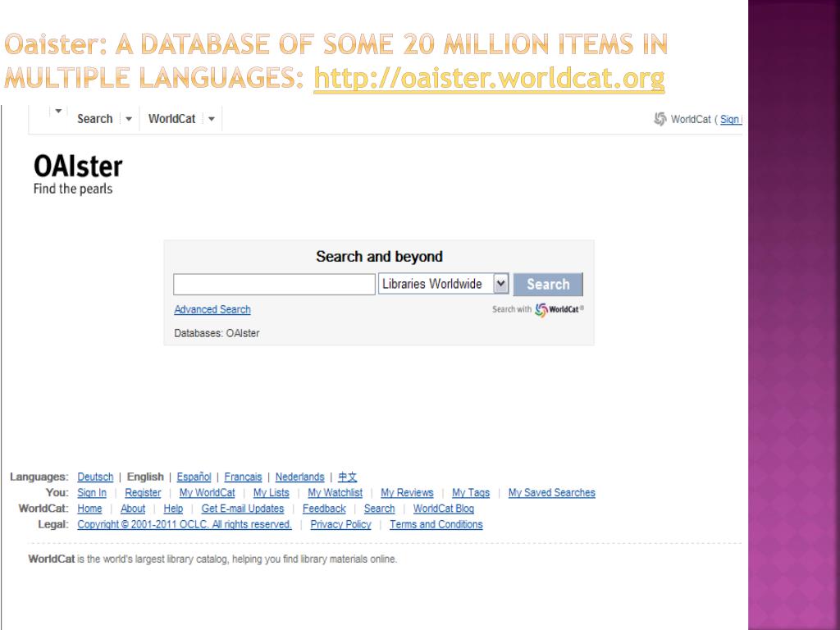Screen dimensions: 840x630
Task: Click the 'Find the pearls' tagline
Action: click(73, 189)
